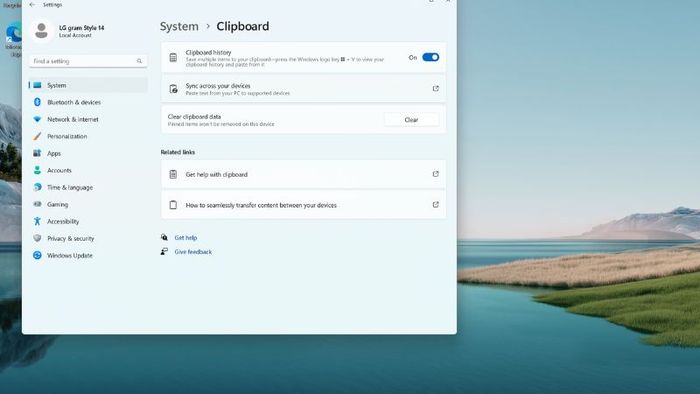The height and width of the screenshot is (394, 700).
Task: Click the Get help link
Action: pos(186,238)
